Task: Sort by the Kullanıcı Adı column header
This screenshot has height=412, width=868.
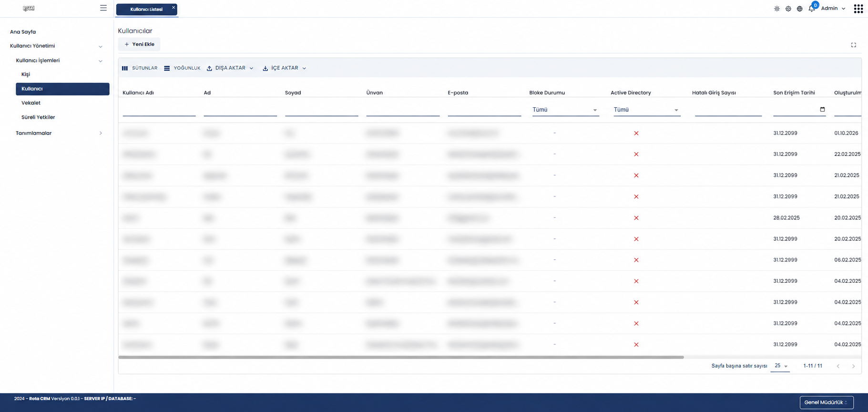Action: click(x=138, y=93)
